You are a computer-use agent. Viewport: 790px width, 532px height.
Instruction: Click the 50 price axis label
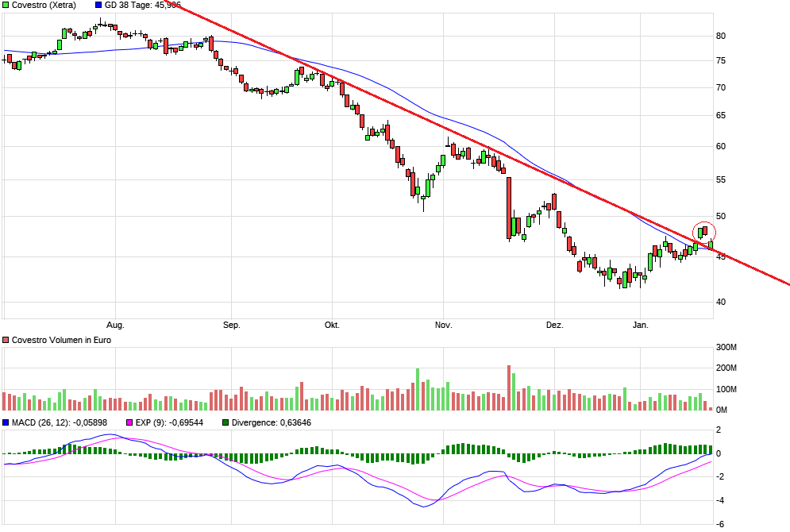click(721, 216)
